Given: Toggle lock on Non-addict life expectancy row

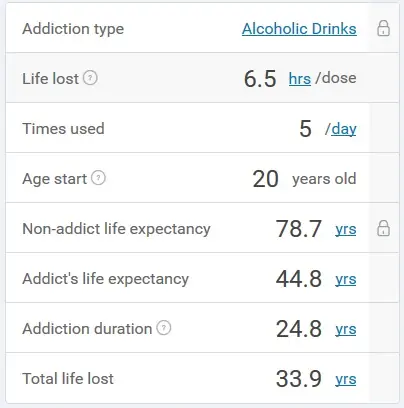Looking at the screenshot, I should pyautogui.click(x=383, y=228).
